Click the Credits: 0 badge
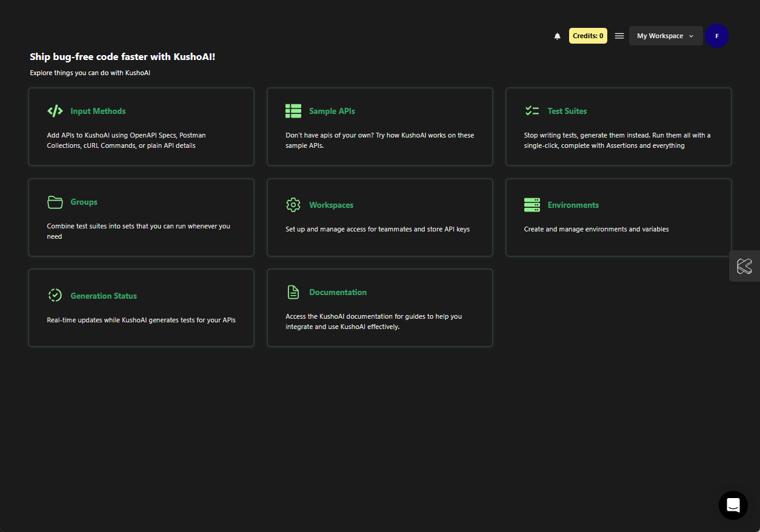The image size is (760, 532). click(x=588, y=36)
